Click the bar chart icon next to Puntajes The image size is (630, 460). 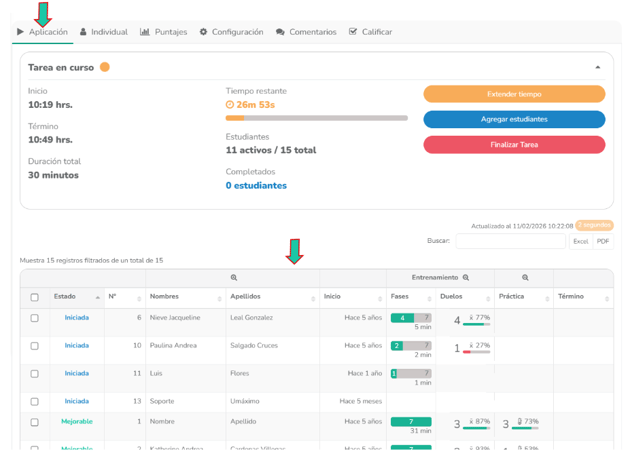tap(145, 32)
